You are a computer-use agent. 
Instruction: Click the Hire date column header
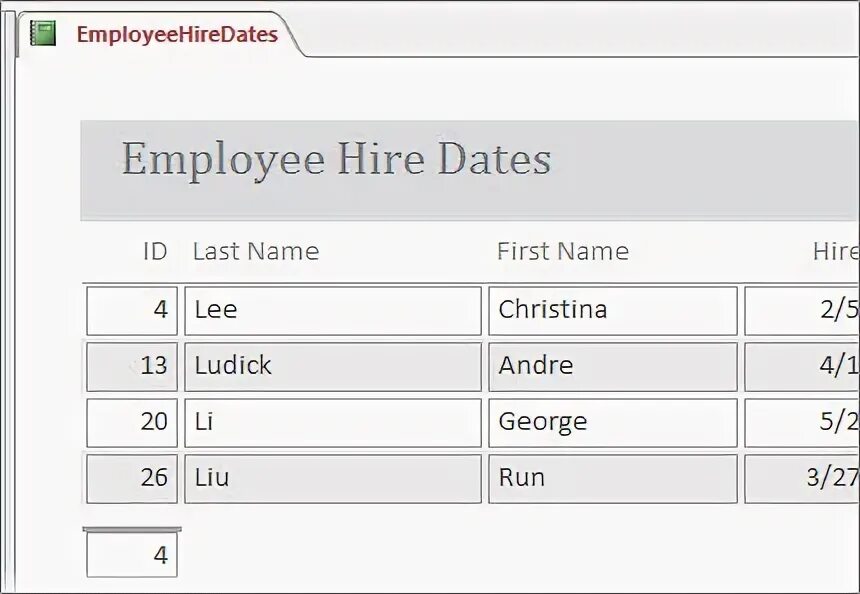coord(836,251)
